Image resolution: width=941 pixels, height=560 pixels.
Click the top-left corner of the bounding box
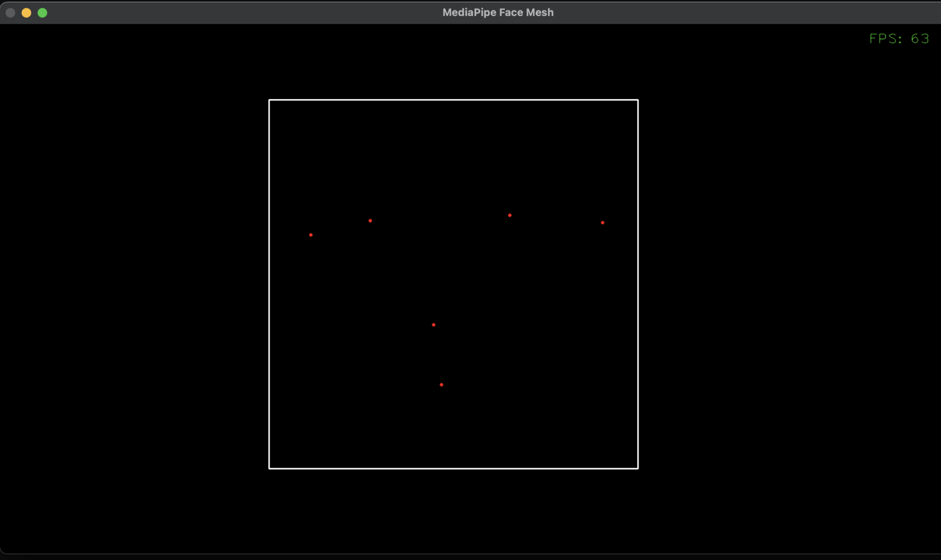(x=270, y=100)
